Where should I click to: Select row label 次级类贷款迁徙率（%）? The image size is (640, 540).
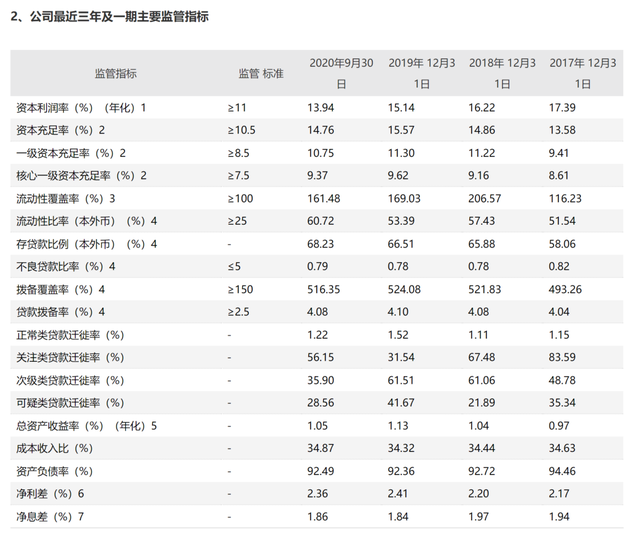tap(70, 380)
